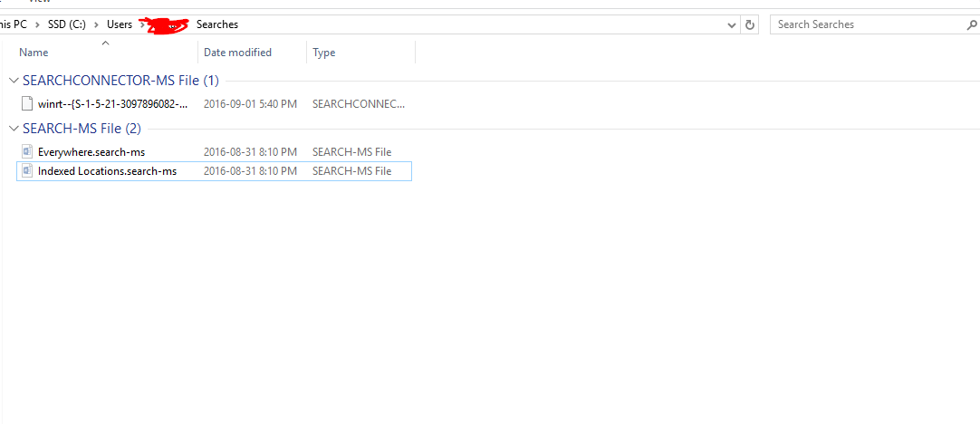Collapse the SEARCH-MS File group
The width and height of the screenshot is (980, 424).
(x=14, y=129)
